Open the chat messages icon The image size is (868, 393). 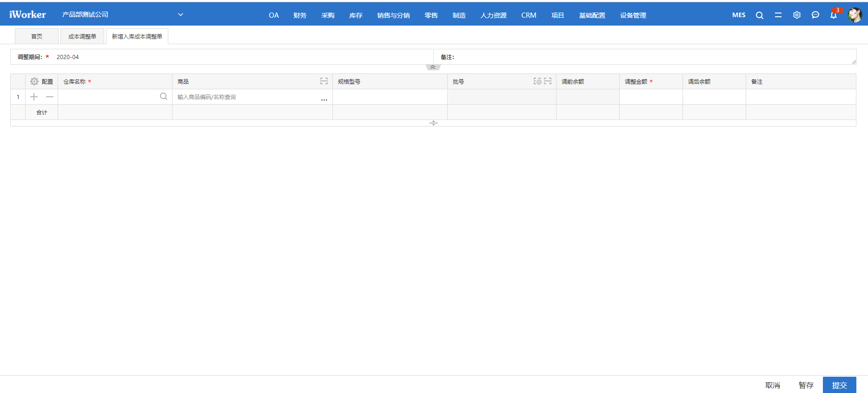[x=815, y=15]
